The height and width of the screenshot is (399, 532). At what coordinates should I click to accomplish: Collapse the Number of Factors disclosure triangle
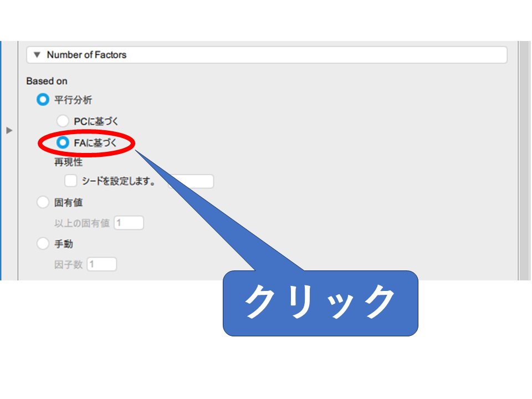click(x=37, y=55)
